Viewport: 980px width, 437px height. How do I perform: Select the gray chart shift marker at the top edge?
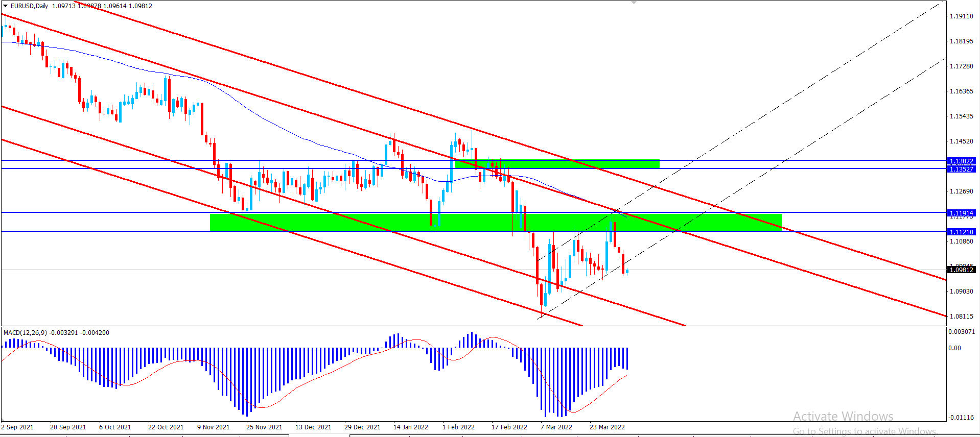point(634,3)
